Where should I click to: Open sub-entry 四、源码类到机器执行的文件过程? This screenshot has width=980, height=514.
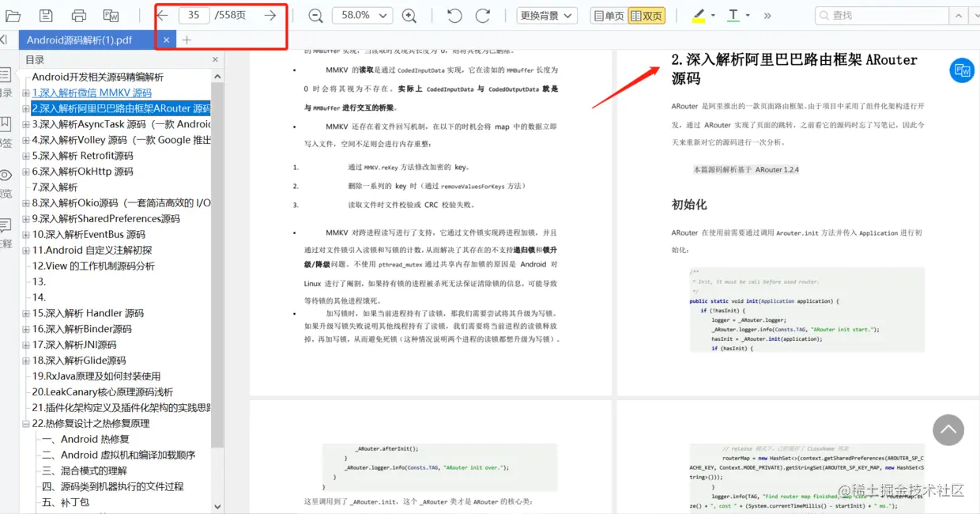coord(112,487)
